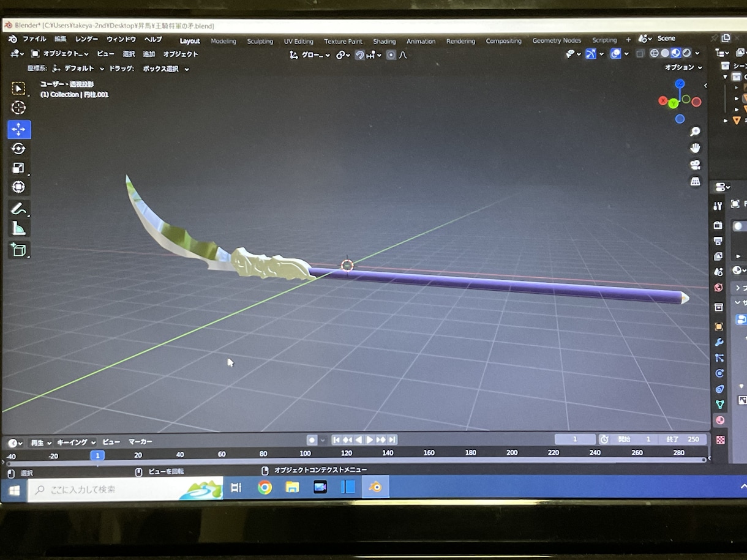This screenshot has height=560, width=747.
Task: Open the ファイル menu
Action: (x=34, y=39)
